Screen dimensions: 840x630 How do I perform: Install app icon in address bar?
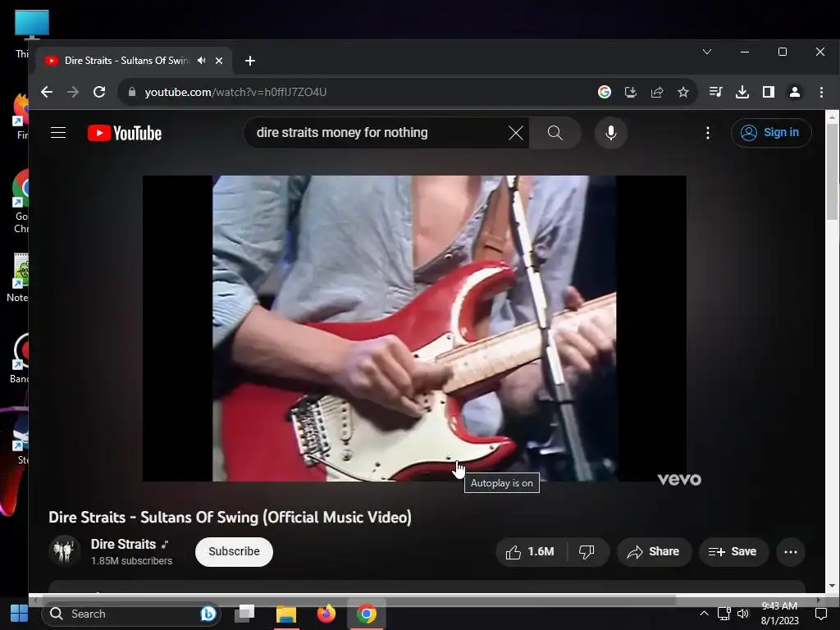click(x=631, y=92)
